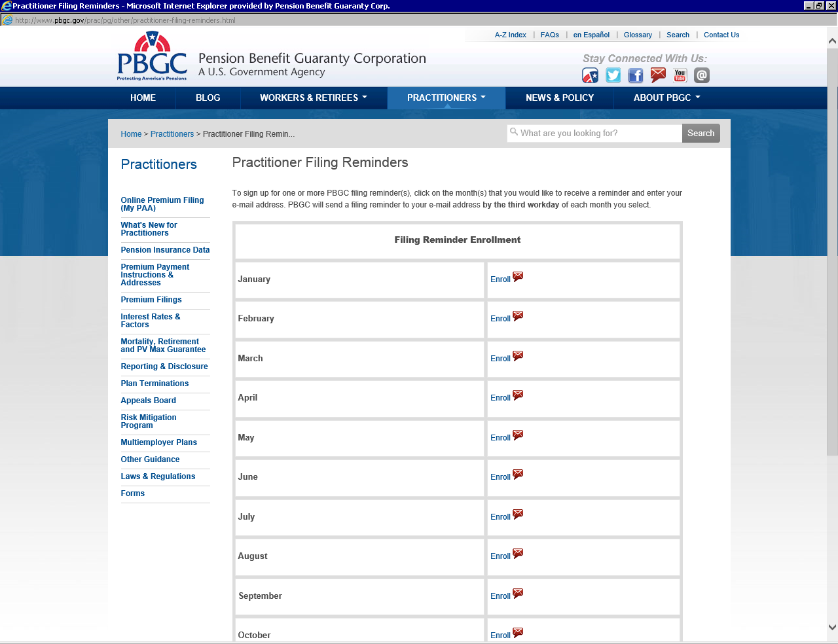Click the magnifier icon in the search box

(514, 132)
